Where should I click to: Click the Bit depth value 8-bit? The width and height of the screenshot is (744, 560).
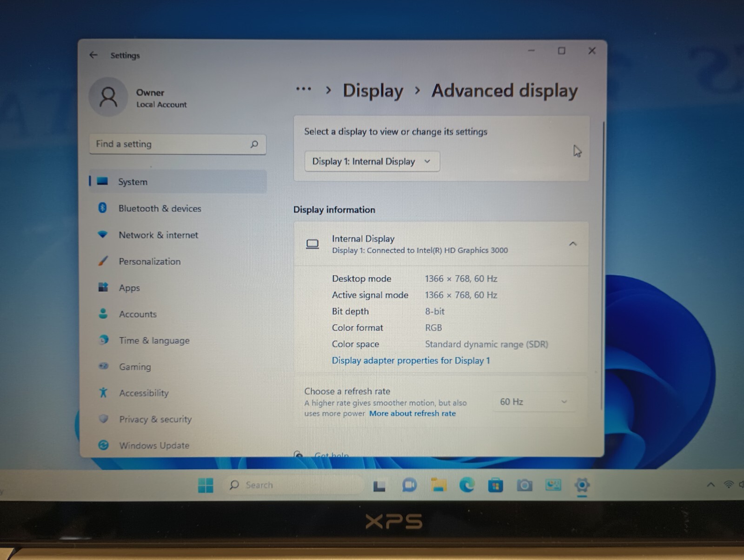tap(434, 311)
